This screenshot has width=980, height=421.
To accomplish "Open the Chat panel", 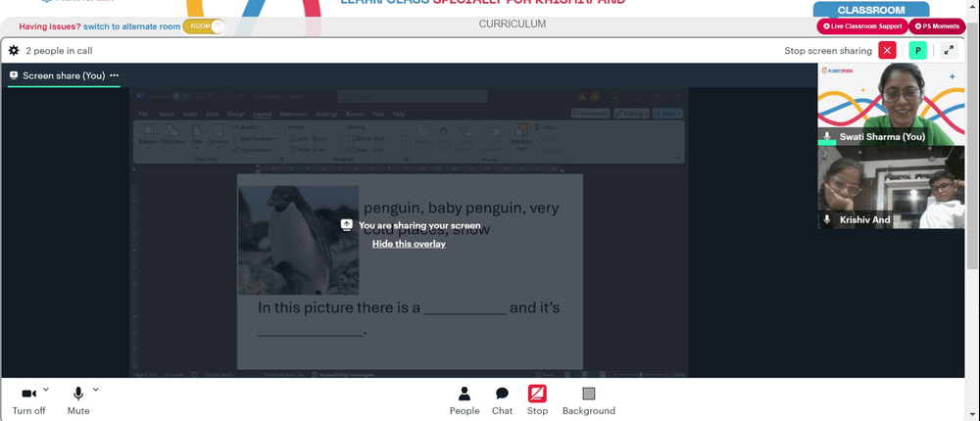I will pos(502,401).
